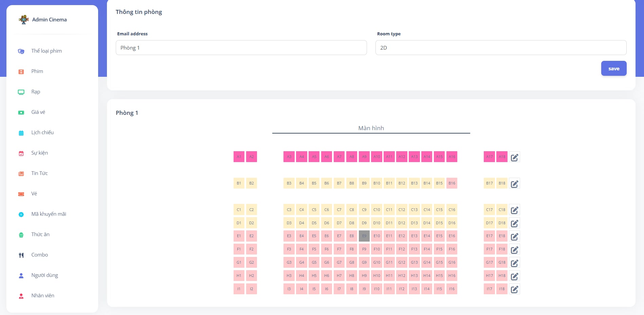Image resolution: width=644 pixels, height=315 pixels.
Task: Select seat C2
Action: [252, 210]
